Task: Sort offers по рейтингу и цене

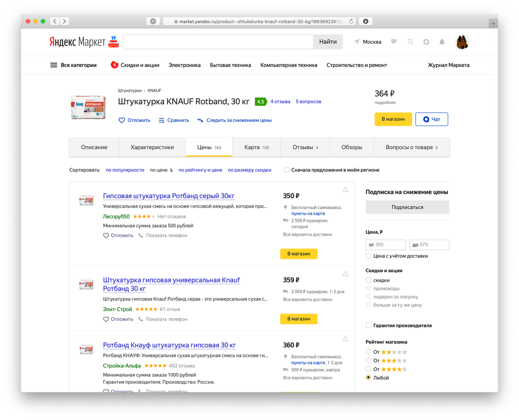Action: point(200,170)
